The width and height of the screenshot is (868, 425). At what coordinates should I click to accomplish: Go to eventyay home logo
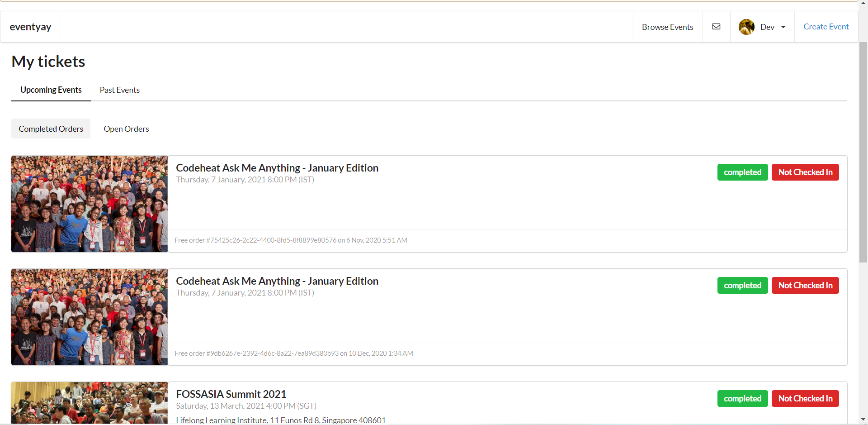point(30,27)
